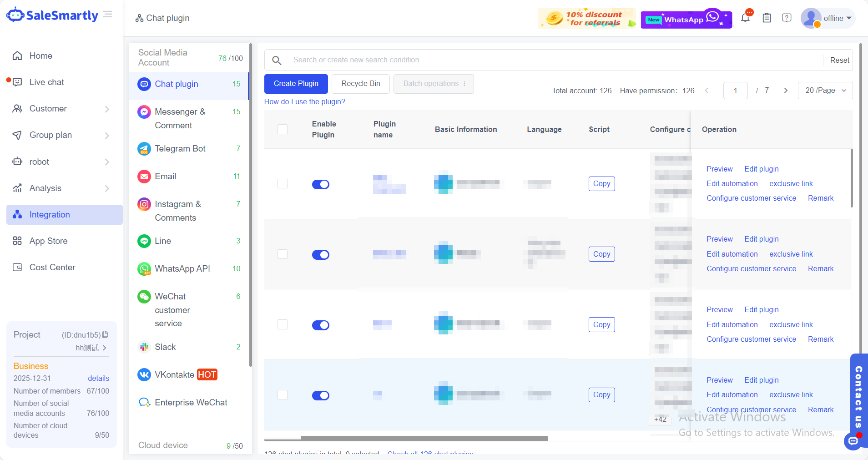The height and width of the screenshot is (460, 868).
Task: Check the second plugin row checkbox
Action: tap(283, 254)
